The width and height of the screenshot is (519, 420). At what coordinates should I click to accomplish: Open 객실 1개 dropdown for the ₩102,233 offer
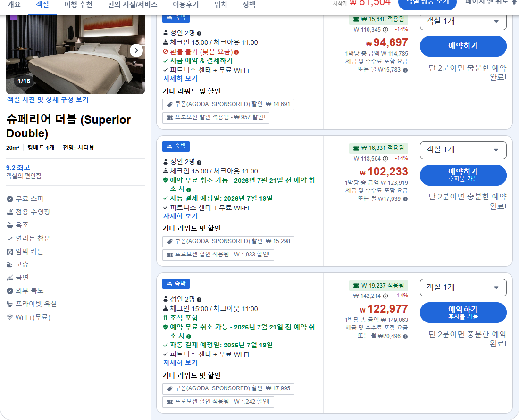point(463,150)
